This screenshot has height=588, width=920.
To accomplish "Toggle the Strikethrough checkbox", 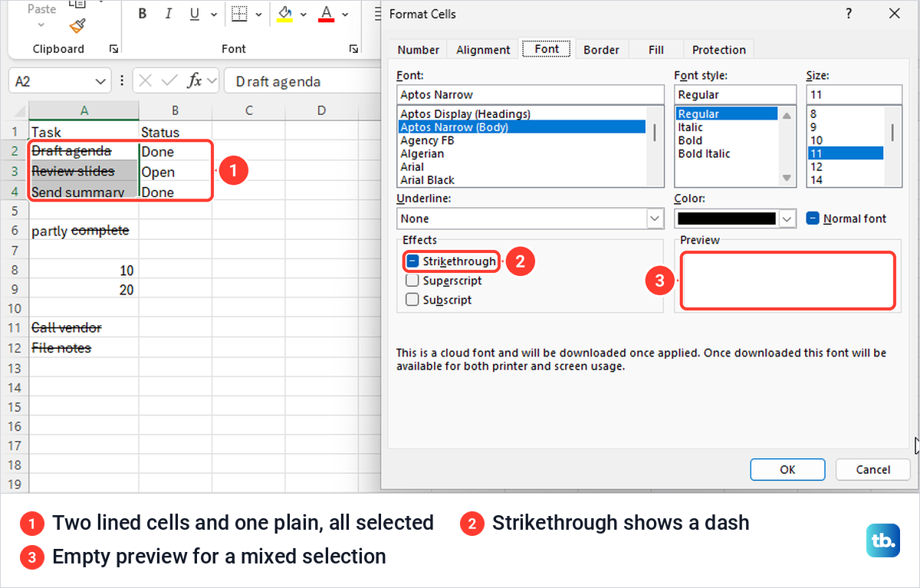I will tap(412, 261).
